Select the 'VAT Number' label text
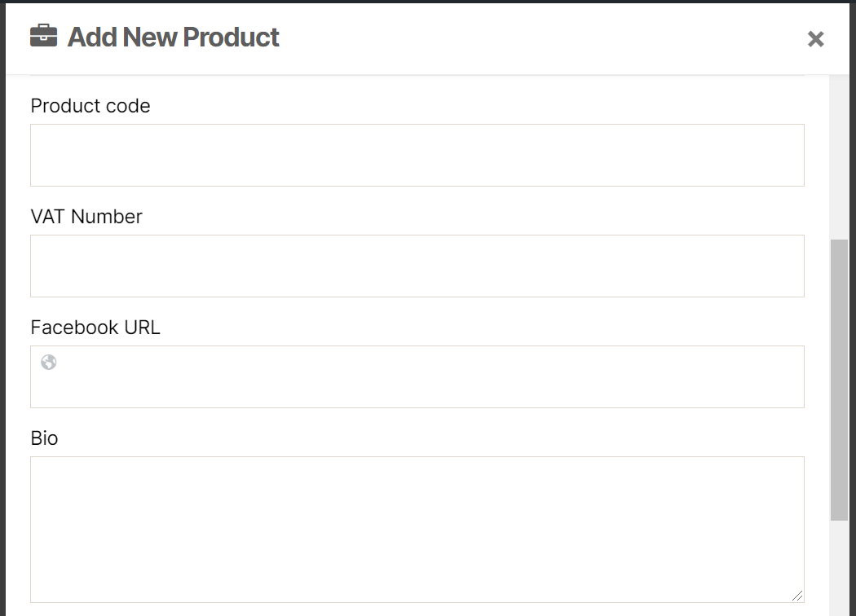 click(x=86, y=216)
